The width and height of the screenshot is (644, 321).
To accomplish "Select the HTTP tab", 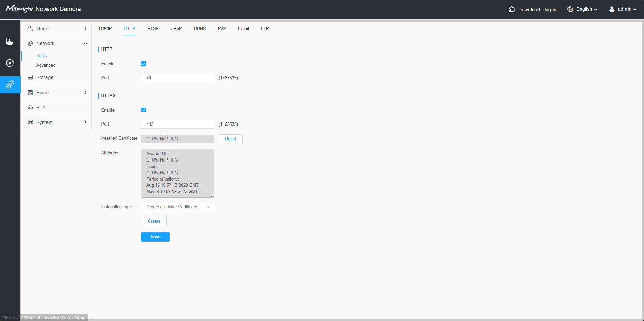I will point(129,28).
